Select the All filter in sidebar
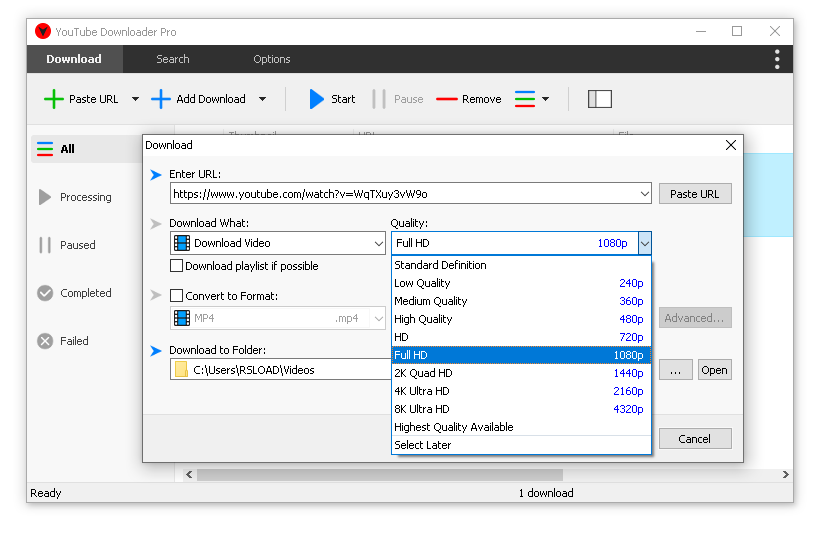Screen dimensions: 832x534 (x=86, y=149)
